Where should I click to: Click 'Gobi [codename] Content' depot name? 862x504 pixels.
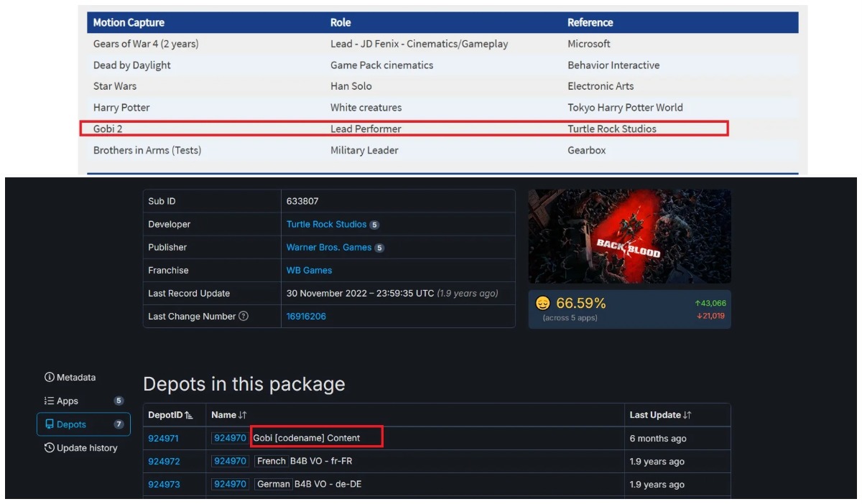click(x=307, y=438)
